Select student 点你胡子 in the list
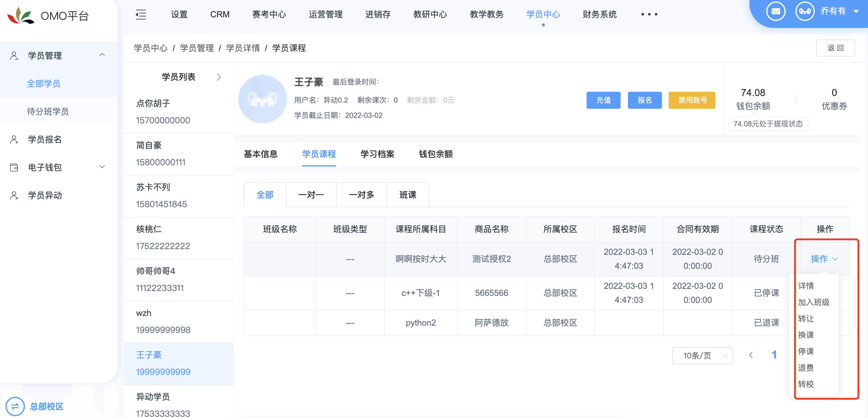868x418 pixels. [179, 112]
